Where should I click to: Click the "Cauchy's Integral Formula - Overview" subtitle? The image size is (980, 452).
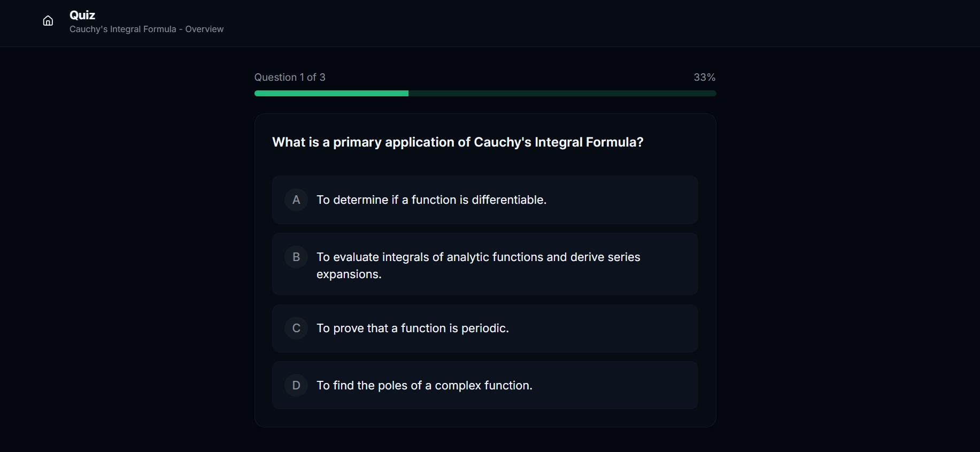146,29
